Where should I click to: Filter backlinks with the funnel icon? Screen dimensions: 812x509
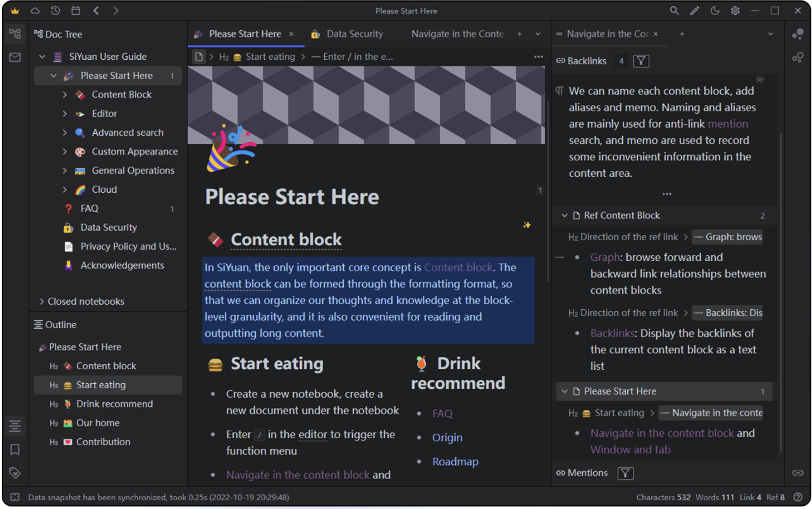pos(641,61)
